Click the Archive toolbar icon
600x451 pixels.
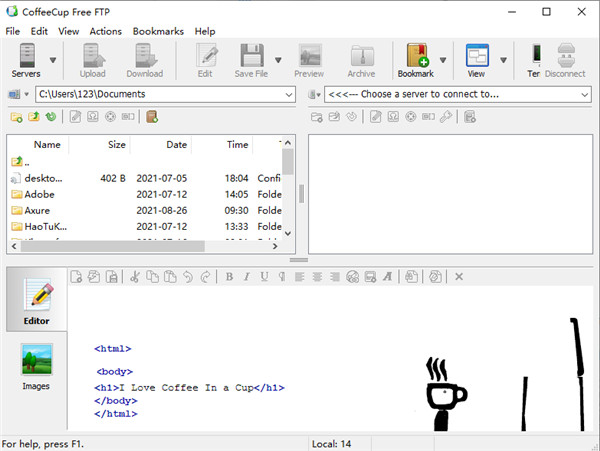click(x=362, y=56)
